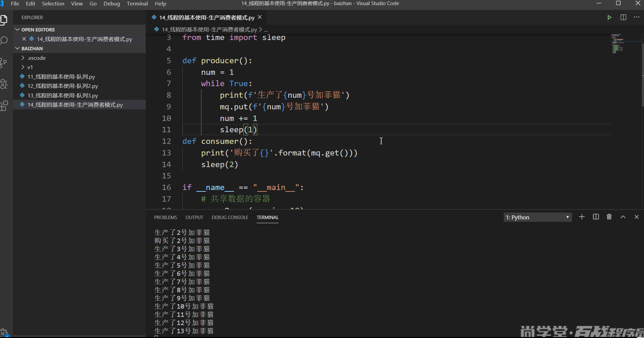Open editor More Actions ellipsis

click(636, 17)
